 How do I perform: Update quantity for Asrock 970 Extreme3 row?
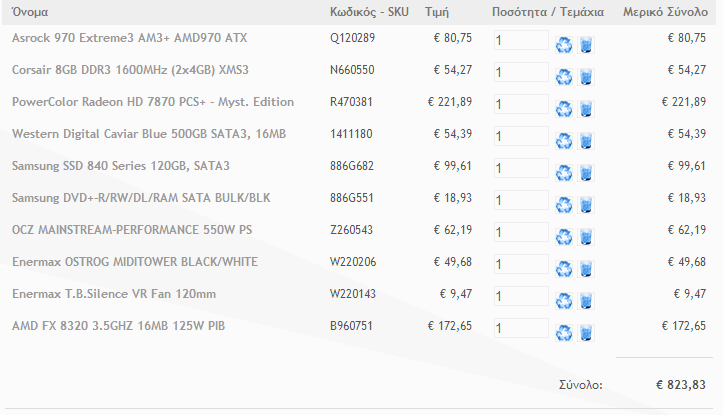click(563, 45)
